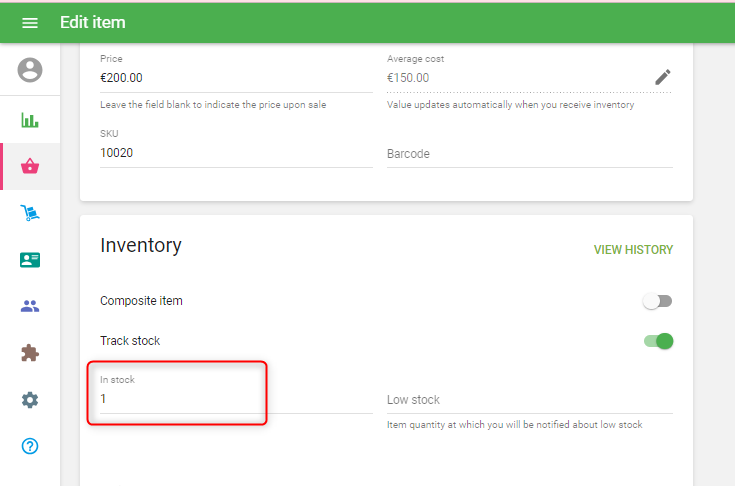
Task: Edit average cost with pencil icon
Action: point(662,77)
